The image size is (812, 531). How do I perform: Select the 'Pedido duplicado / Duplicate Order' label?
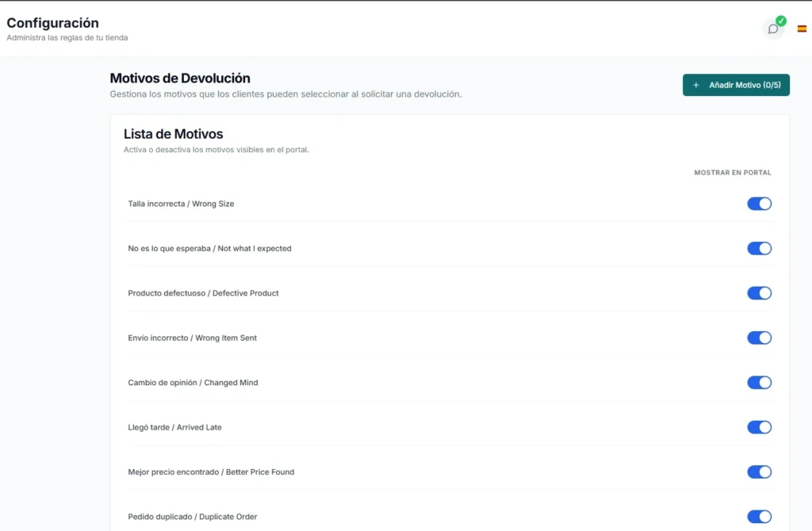[x=192, y=517]
